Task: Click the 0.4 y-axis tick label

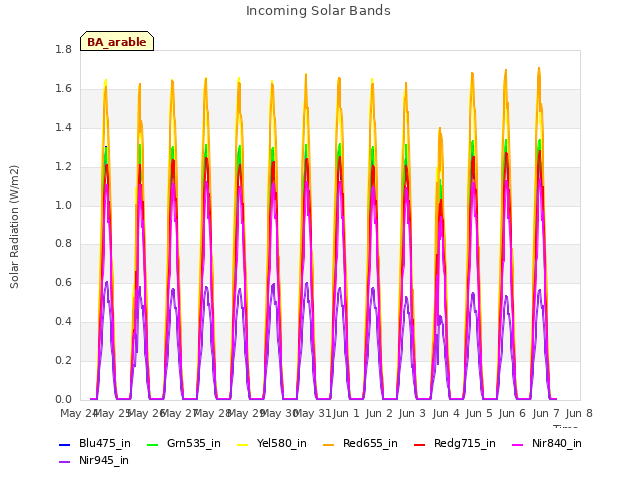Action: 63,322
